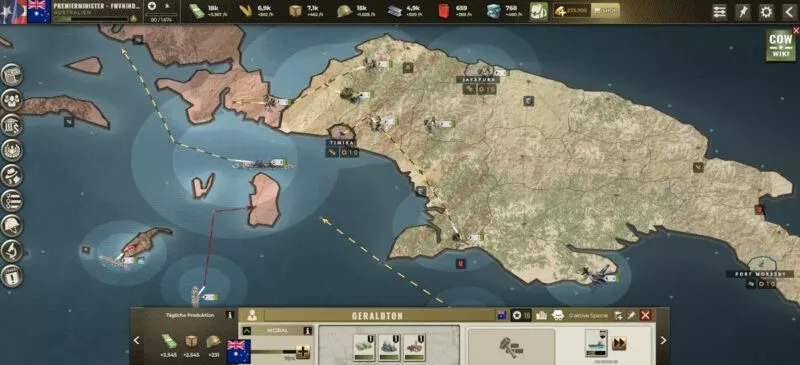Click the ship unit in production queue

pos(596,344)
